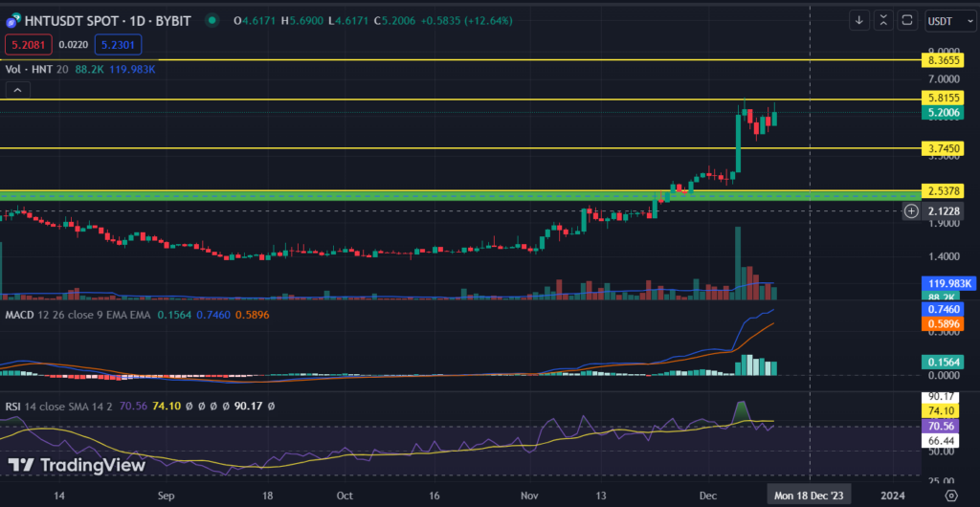
Task: Click the down arrow button near USDT
Action: point(859,21)
